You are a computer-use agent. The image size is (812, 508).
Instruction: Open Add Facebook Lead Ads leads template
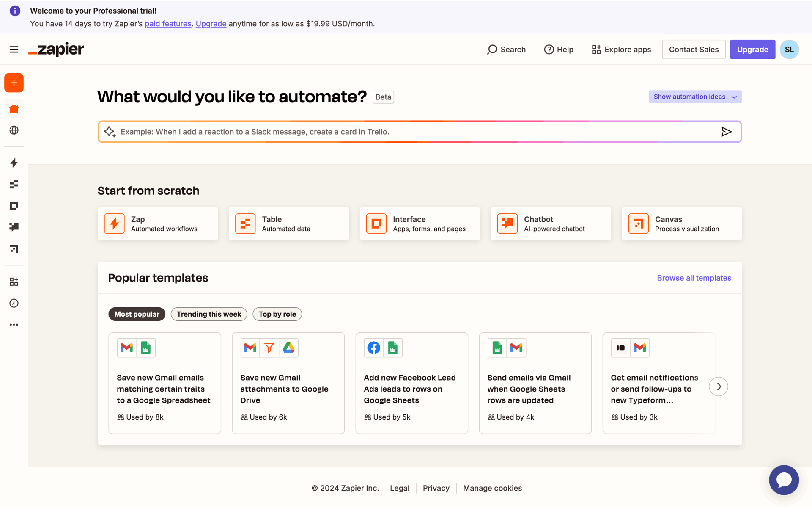pyautogui.click(x=412, y=383)
